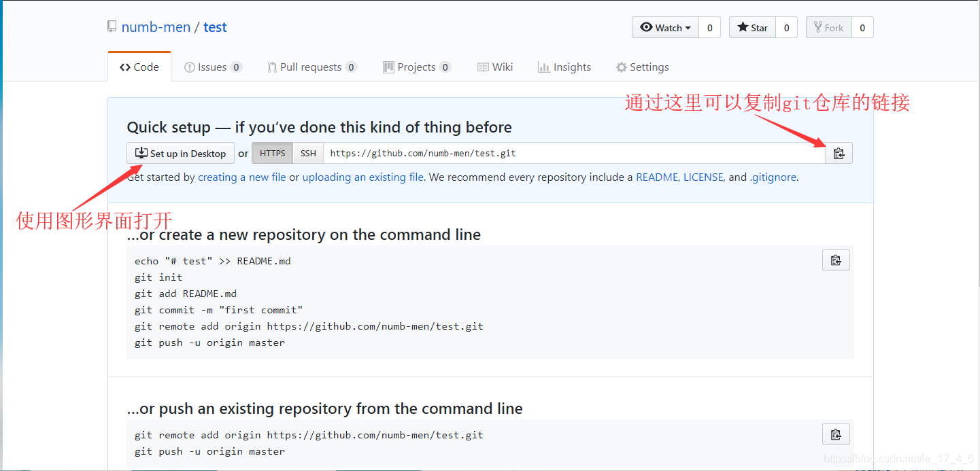Open the LICENSE link

tap(703, 177)
